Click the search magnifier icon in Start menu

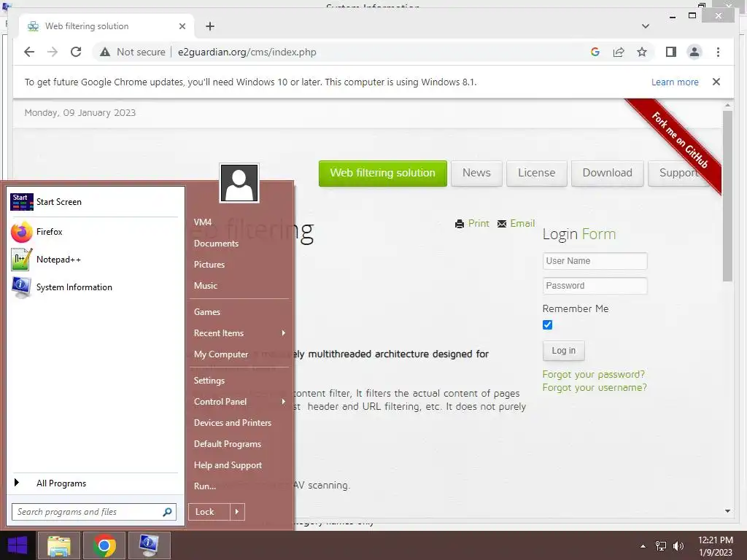167,512
